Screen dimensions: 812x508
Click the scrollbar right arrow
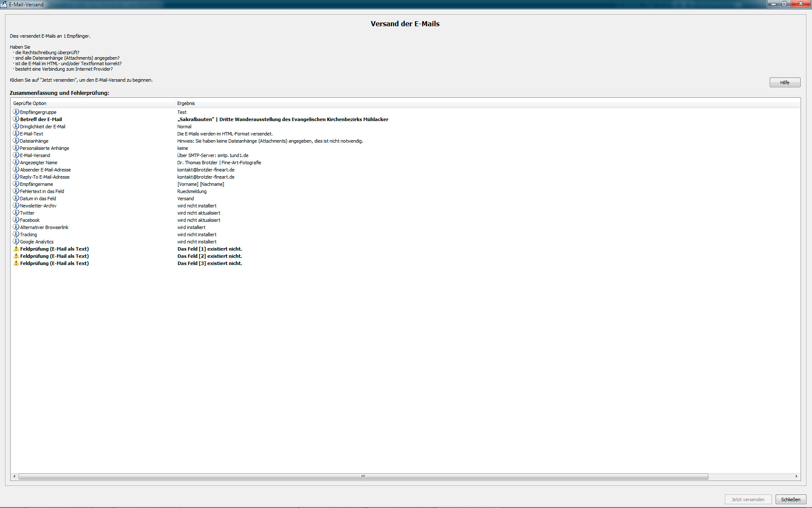[x=796, y=477]
